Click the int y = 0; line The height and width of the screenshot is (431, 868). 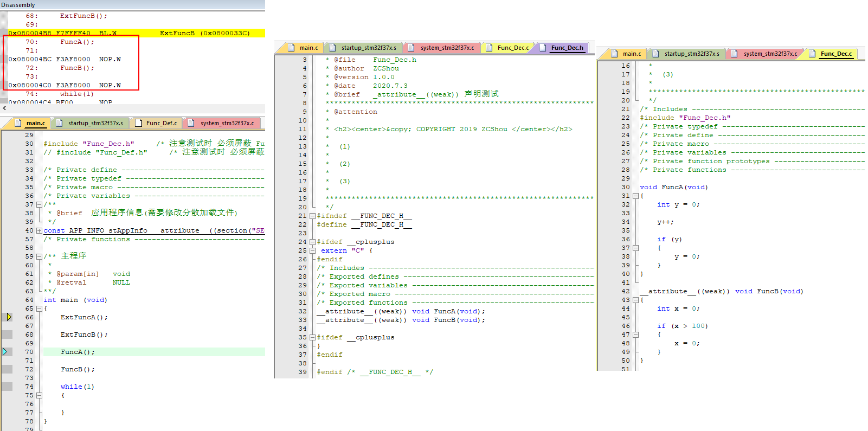point(678,204)
